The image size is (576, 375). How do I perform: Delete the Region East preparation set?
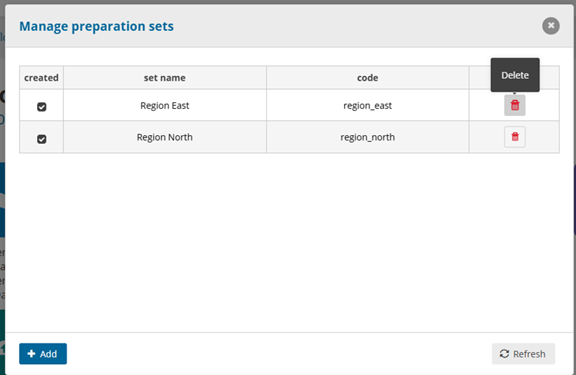click(515, 105)
